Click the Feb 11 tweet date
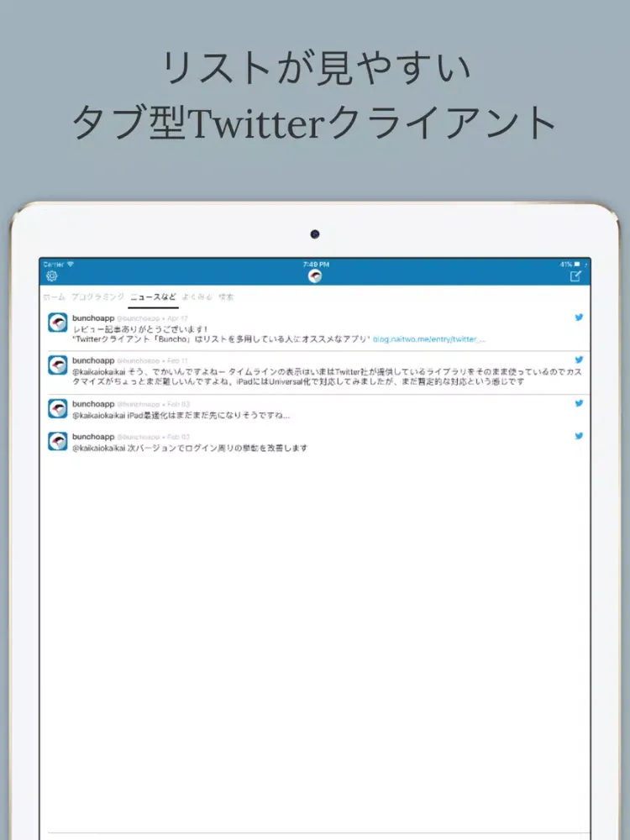Image resolution: width=630 pixels, height=840 pixels. pos(178,361)
